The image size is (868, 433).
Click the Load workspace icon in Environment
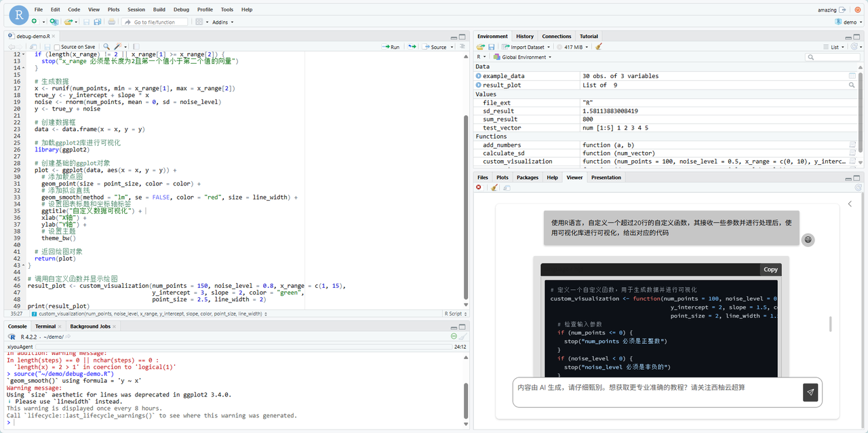click(x=480, y=47)
